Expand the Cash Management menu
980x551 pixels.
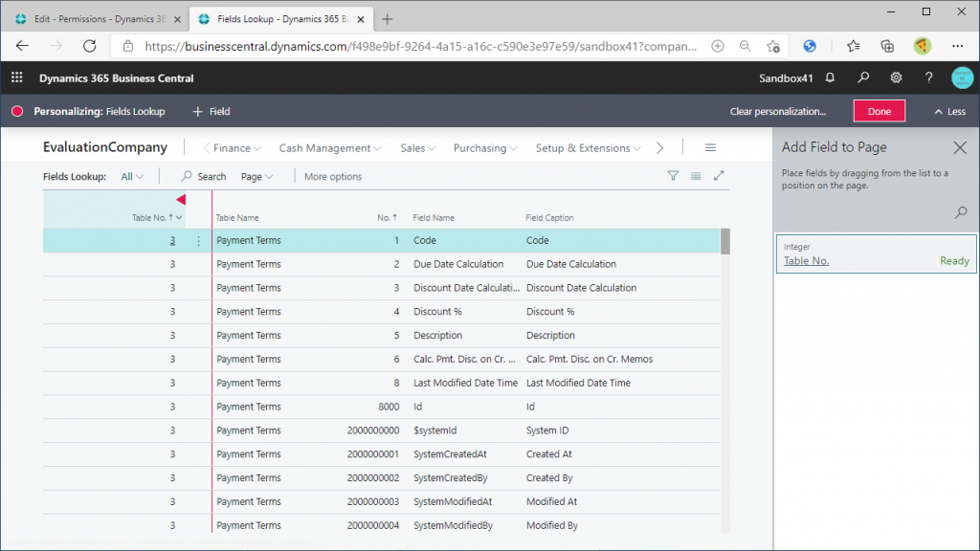330,148
